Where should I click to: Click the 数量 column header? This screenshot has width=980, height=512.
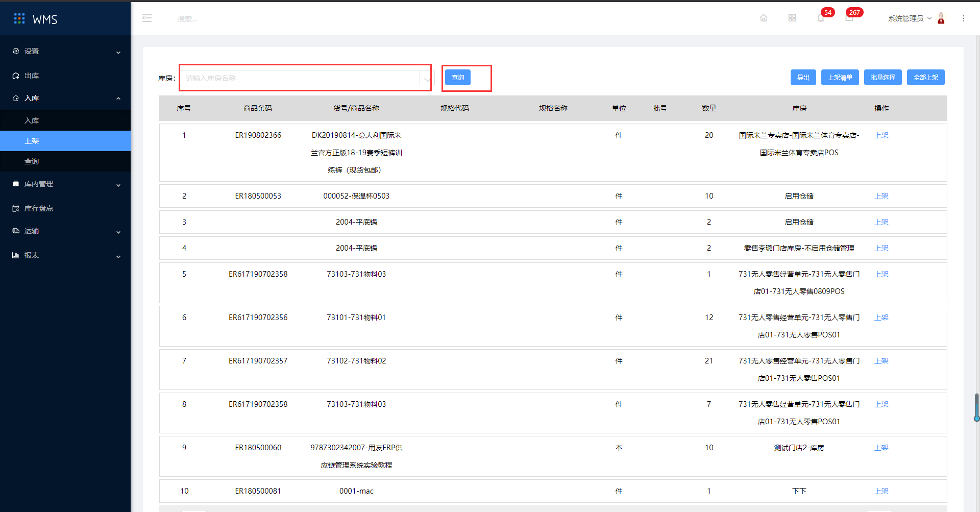click(709, 108)
